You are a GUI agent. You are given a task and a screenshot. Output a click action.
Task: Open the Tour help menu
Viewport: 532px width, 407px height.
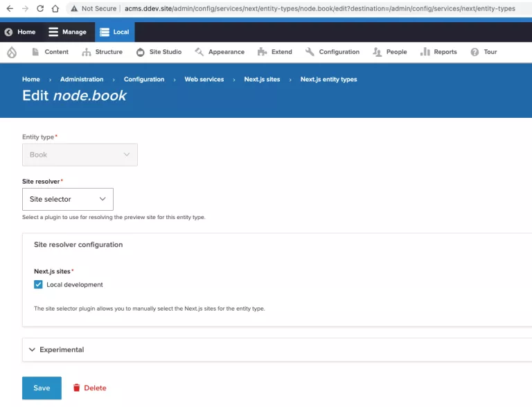coord(484,52)
